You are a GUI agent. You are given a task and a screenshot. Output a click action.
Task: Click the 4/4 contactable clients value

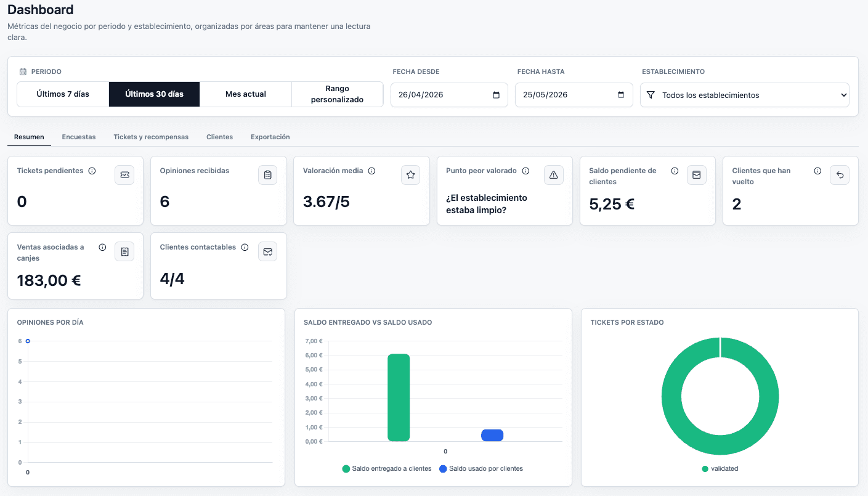coord(172,279)
